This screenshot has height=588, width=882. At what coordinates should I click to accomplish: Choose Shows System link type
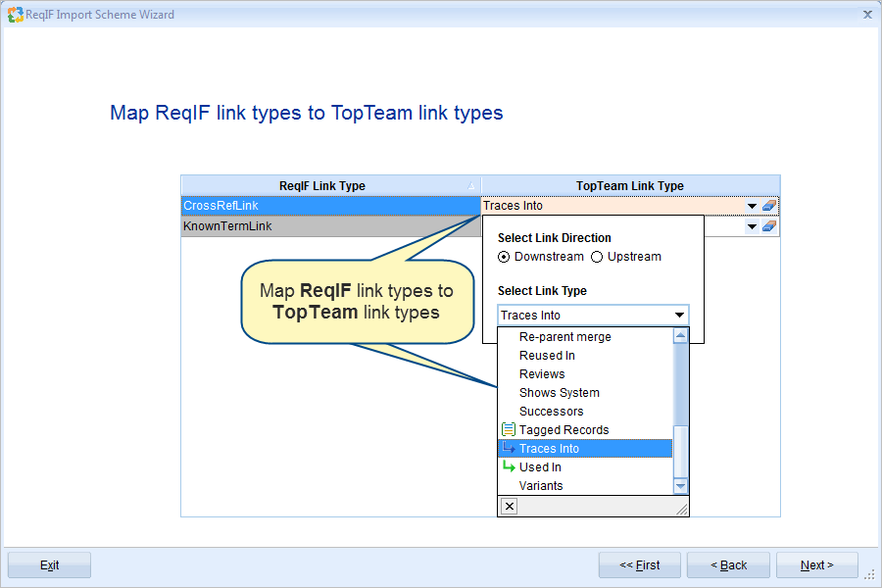click(x=585, y=392)
